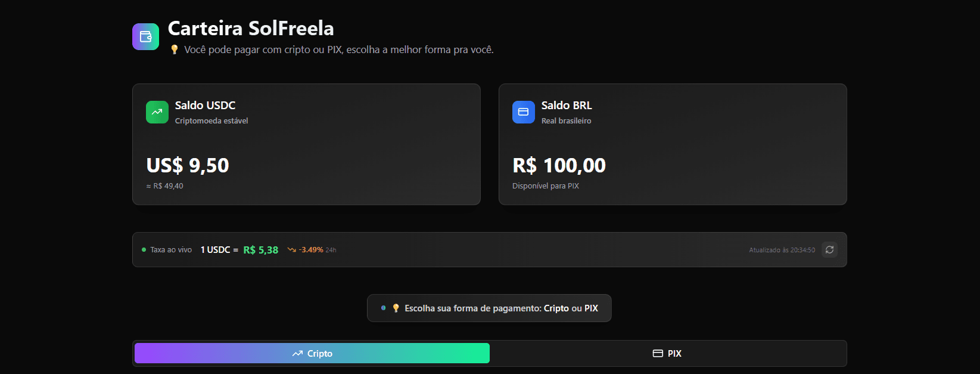The width and height of the screenshot is (980, 374).
Task: Click the orange downward trend arrow icon
Action: coord(291,250)
